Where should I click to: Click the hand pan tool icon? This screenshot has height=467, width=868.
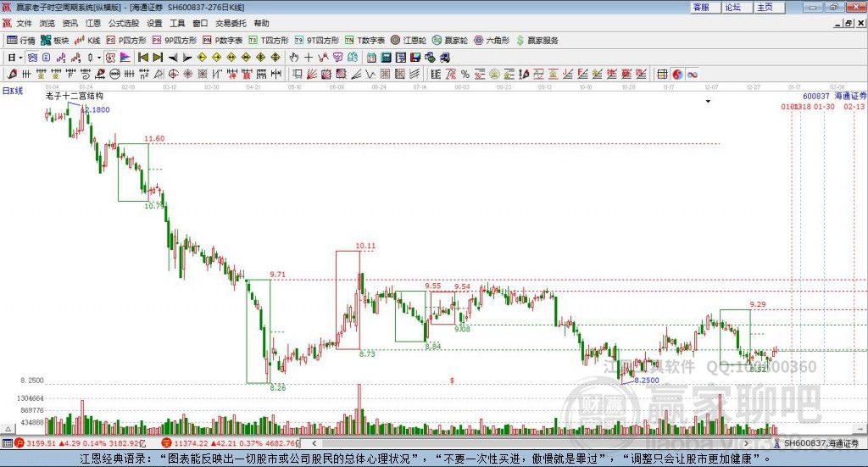pyautogui.click(x=294, y=58)
